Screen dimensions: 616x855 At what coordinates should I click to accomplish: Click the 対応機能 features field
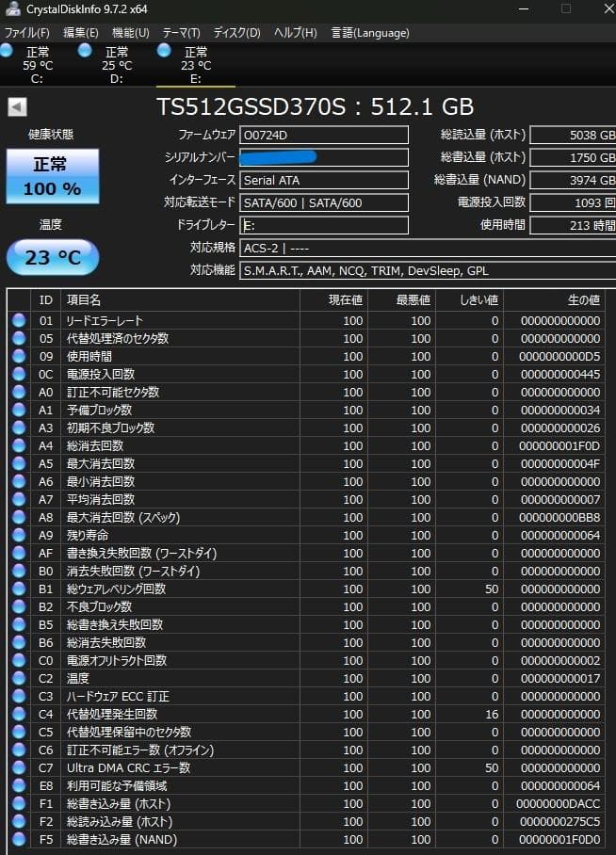(x=428, y=270)
